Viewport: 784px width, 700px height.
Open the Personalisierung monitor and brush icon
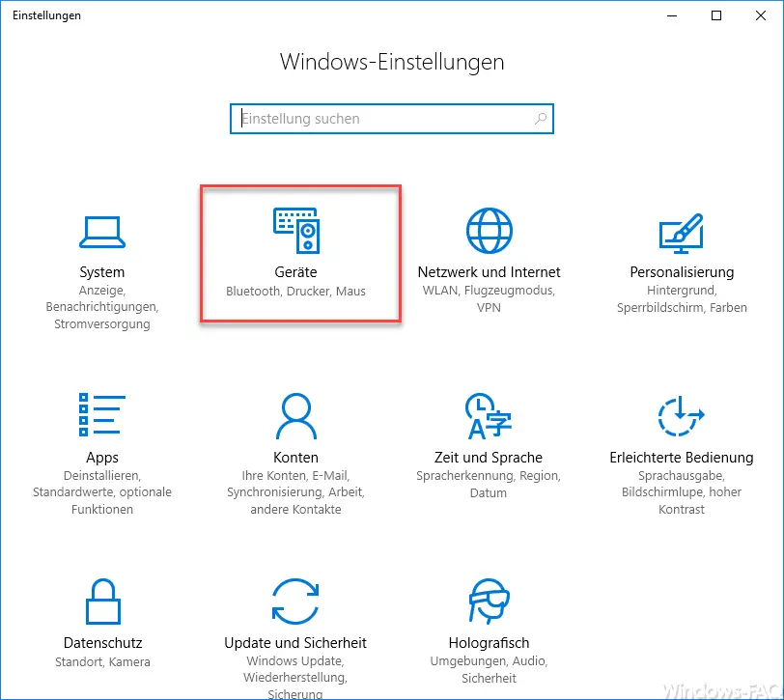point(682,234)
